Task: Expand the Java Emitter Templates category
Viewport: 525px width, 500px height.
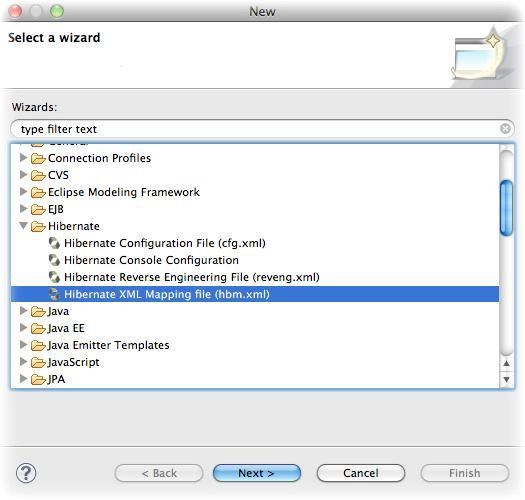Action: tap(23, 345)
